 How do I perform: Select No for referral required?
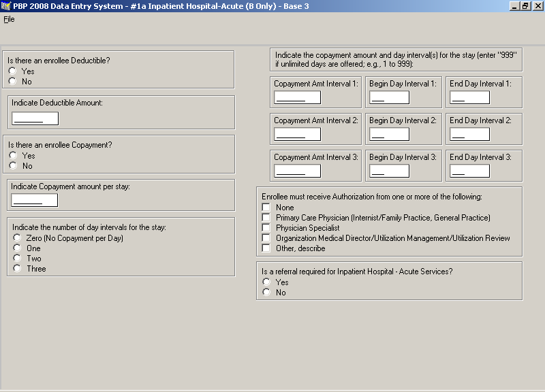point(266,292)
